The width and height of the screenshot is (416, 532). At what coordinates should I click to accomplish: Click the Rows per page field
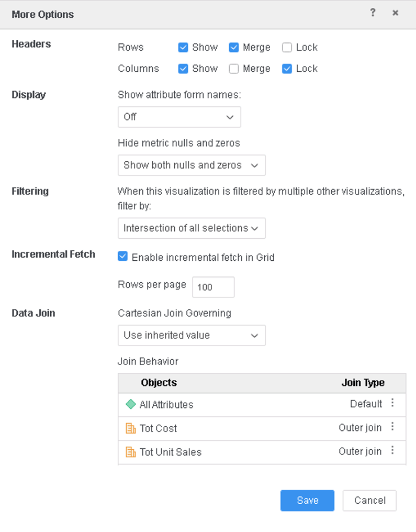tap(213, 287)
